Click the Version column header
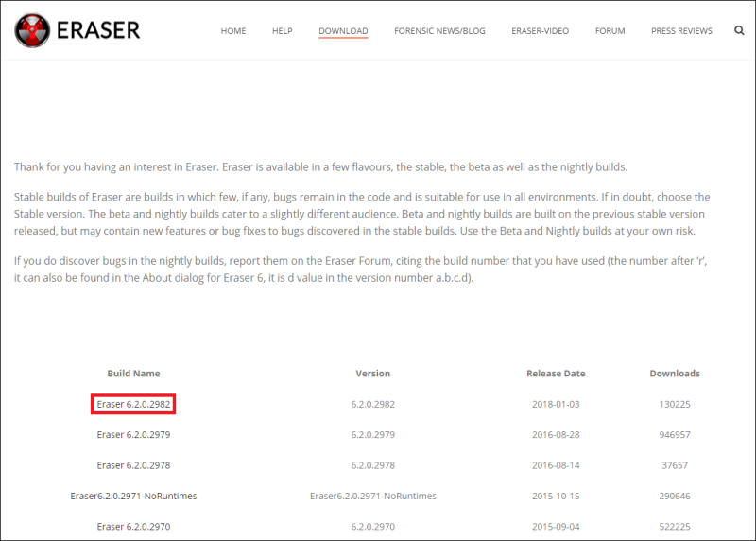 coord(372,374)
